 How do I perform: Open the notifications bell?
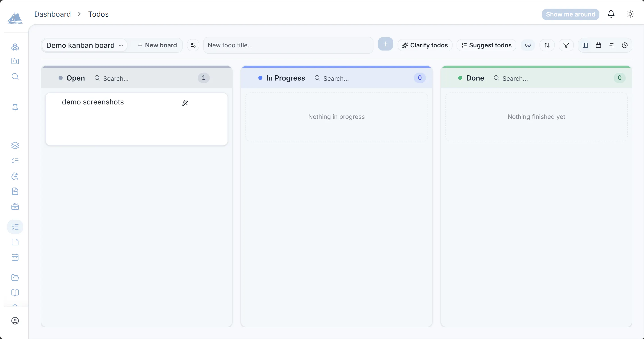611,14
